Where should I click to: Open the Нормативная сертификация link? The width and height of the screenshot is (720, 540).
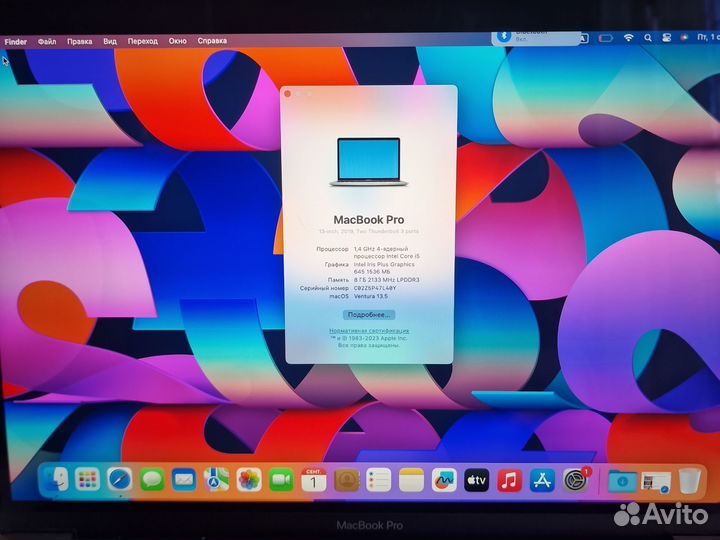369,330
